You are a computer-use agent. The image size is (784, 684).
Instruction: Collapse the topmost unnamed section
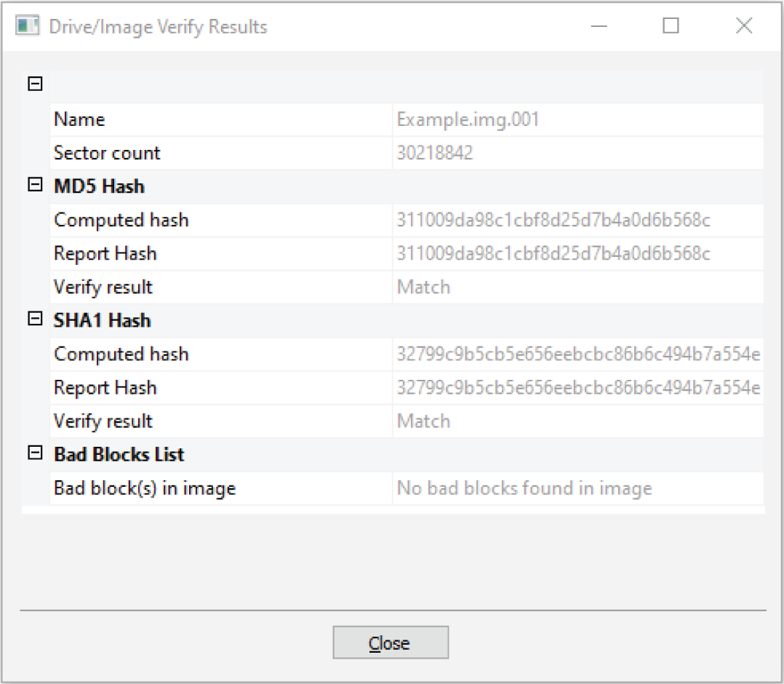tap(35, 84)
